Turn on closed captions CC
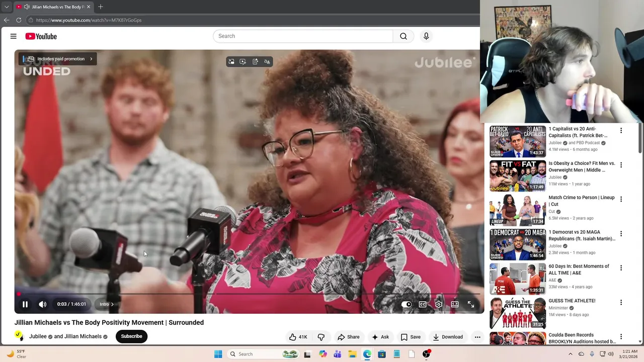Screen dimensions: 644x362 point(423,304)
